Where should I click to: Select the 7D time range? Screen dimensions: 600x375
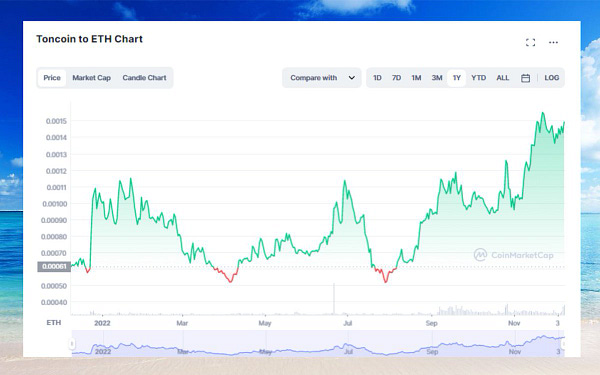coord(396,78)
